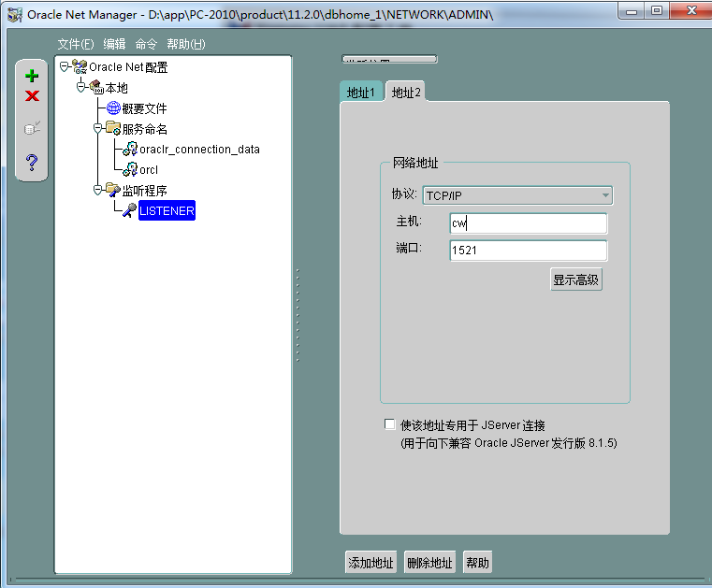Image resolution: width=712 pixels, height=588 pixels.
Task: Select oraclr_connection_data in tree
Action: (x=199, y=150)
